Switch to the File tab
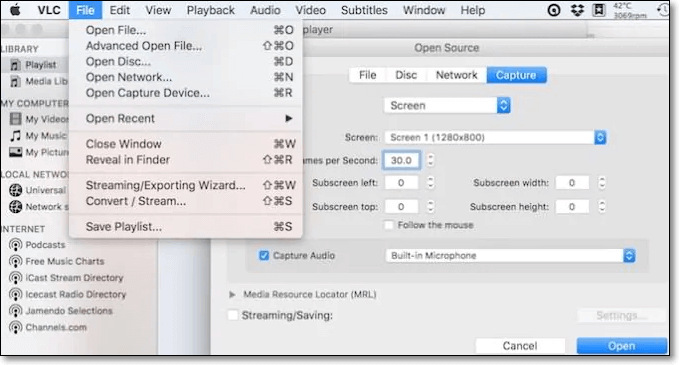 pyautogui.click(x=368, y=75)
